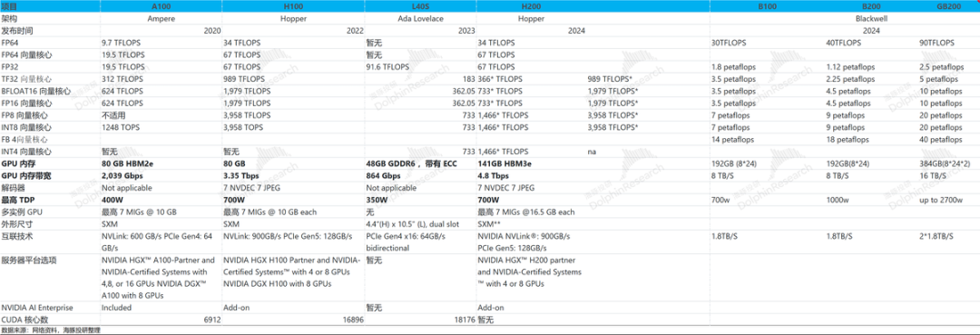Select the Included cell for A100
The height and width of the screenshot is (335, 980).
tap(115, 308)
